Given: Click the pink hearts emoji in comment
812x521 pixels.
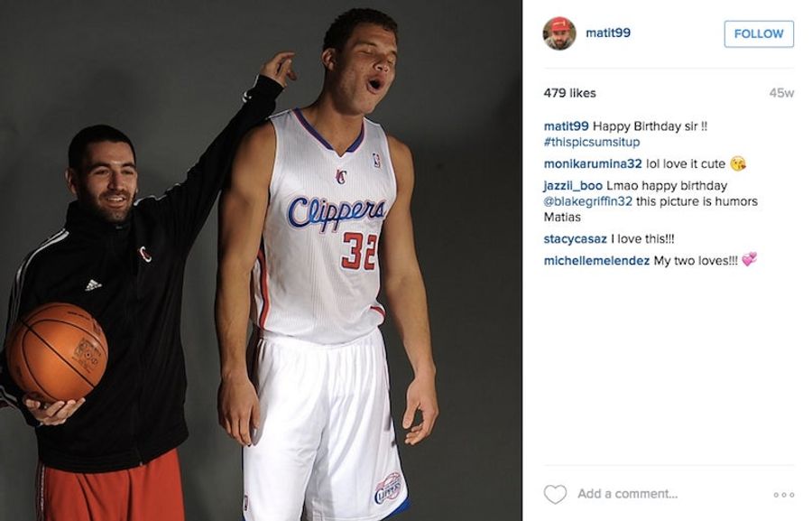Looking at the screenshot, I should (749, 259).
